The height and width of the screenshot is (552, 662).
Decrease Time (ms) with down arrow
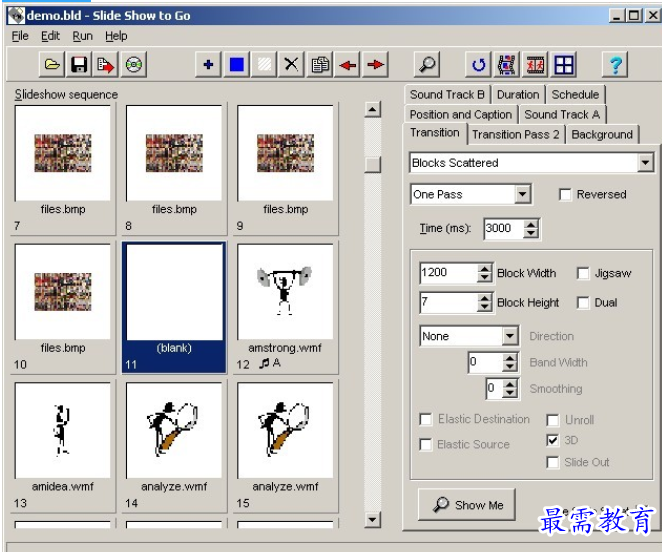531,233
